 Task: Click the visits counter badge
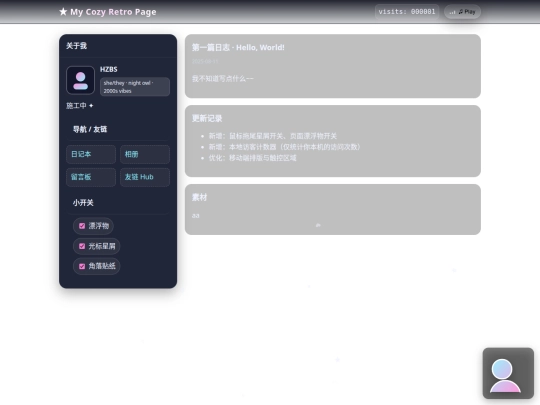point(407,12)
